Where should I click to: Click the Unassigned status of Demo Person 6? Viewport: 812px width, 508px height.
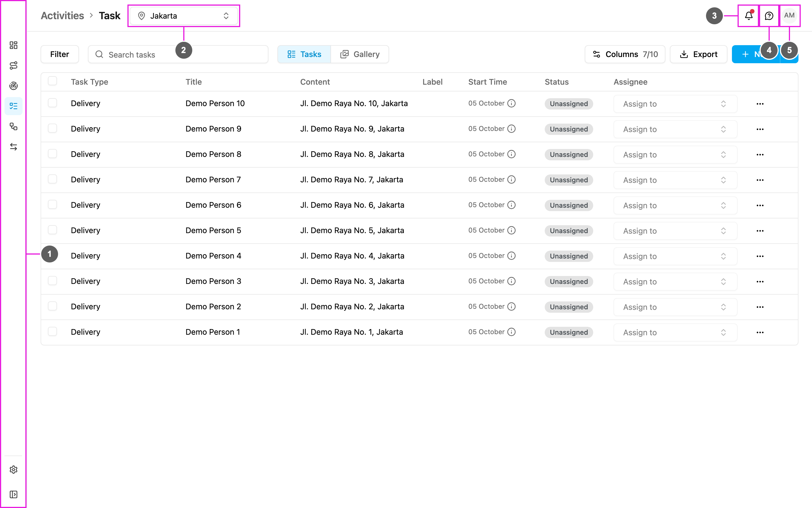point(569,205)
